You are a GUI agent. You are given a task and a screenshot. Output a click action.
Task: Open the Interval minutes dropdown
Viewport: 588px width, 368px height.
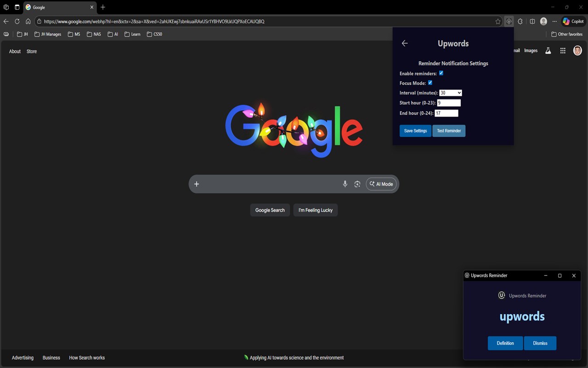pos(451,93)
